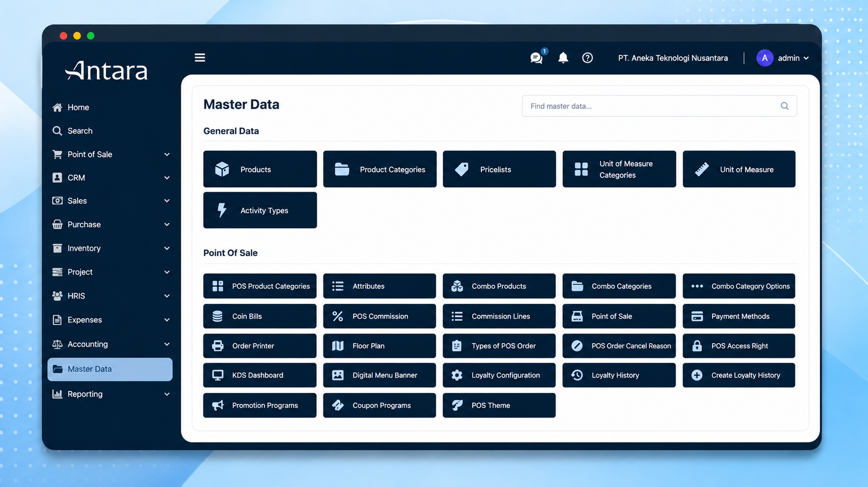Screen dimensions: 868x487
Task: Expand the Point of Sale sidebar chevron
Action: (x=167, y=155)
